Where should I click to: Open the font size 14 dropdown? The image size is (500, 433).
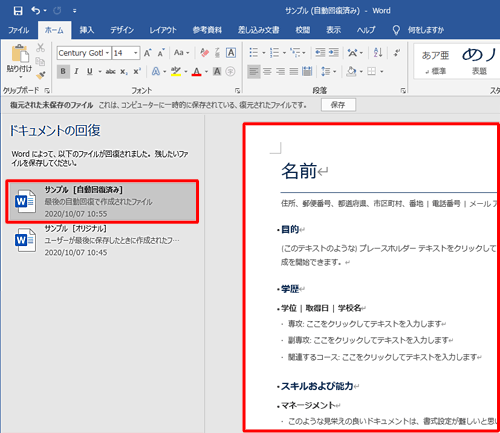(x=136, y=53)
